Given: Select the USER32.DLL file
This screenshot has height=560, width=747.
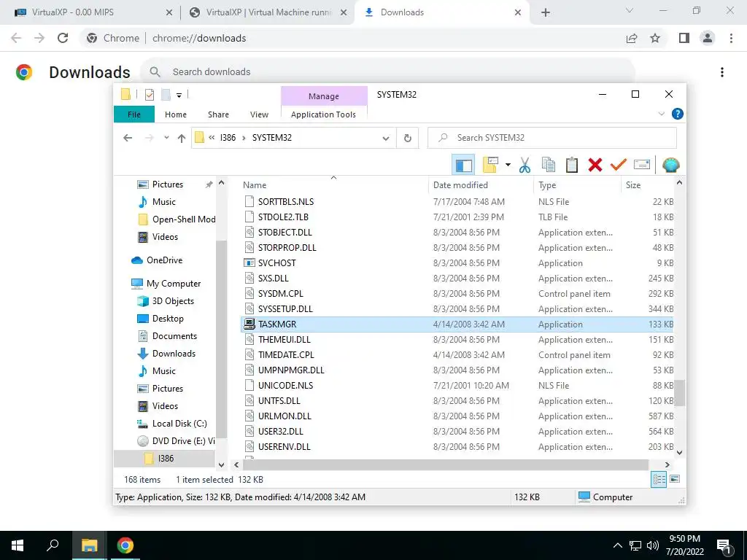Looking at the screenshot, I should pos(457,432).
